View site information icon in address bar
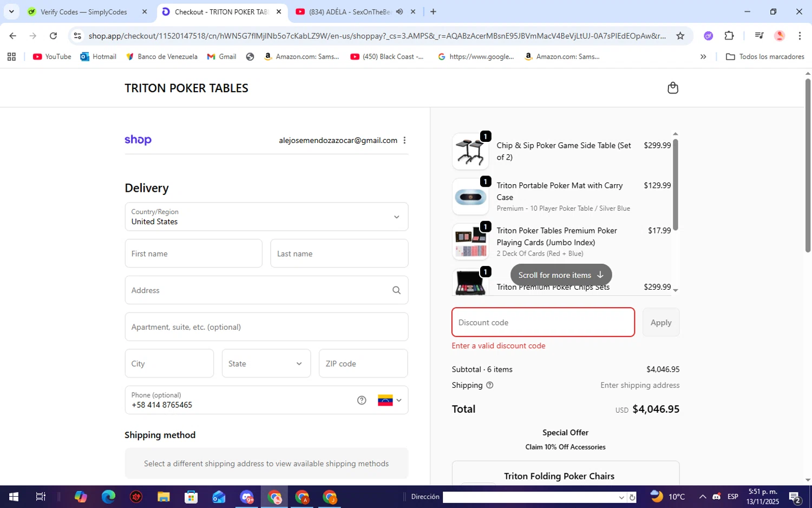 pyautogui.click(x=77, y=36)
